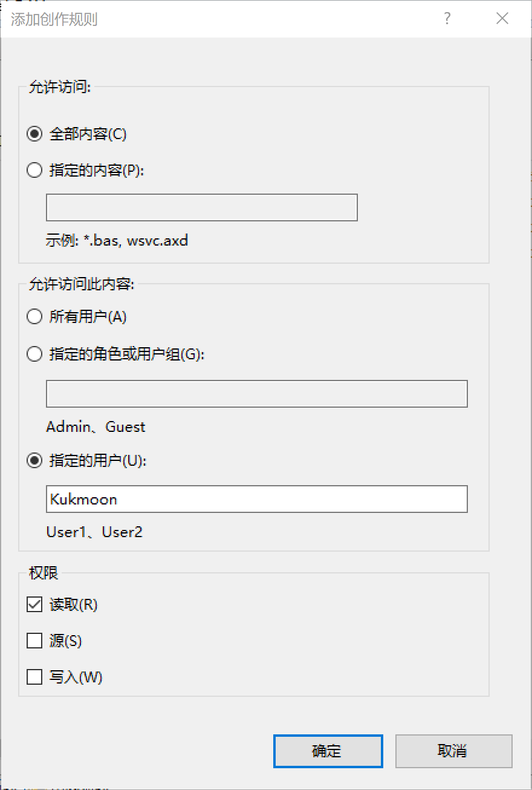Close the 添加创作规则 dialog
Viewport: 532px width, 790px height.
[502, 19]
